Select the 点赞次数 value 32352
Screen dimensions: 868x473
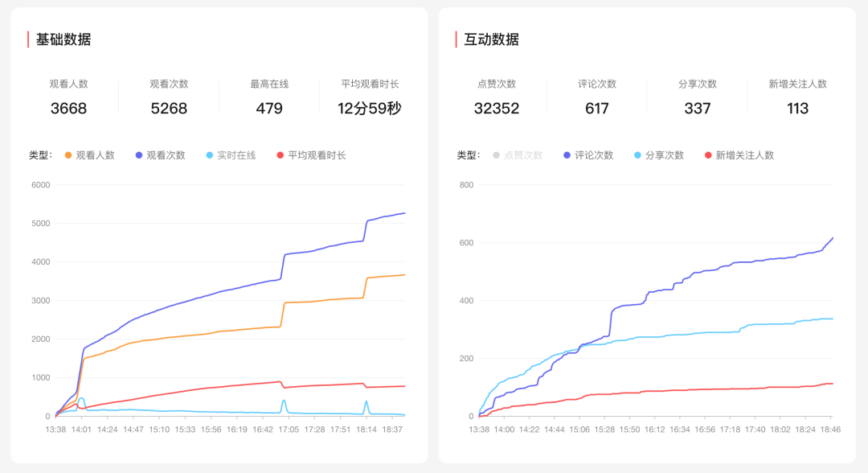click(x=497, y=108)
